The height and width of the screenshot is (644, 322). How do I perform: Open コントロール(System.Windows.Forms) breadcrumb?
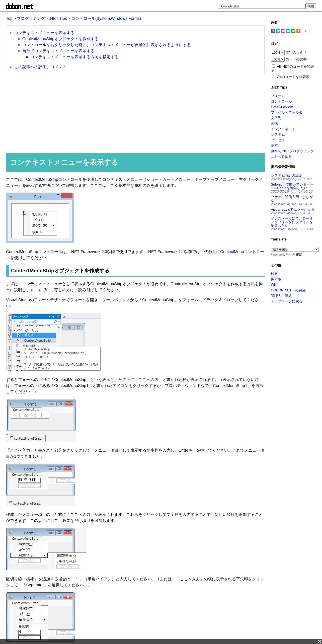(x=106, y=18)
